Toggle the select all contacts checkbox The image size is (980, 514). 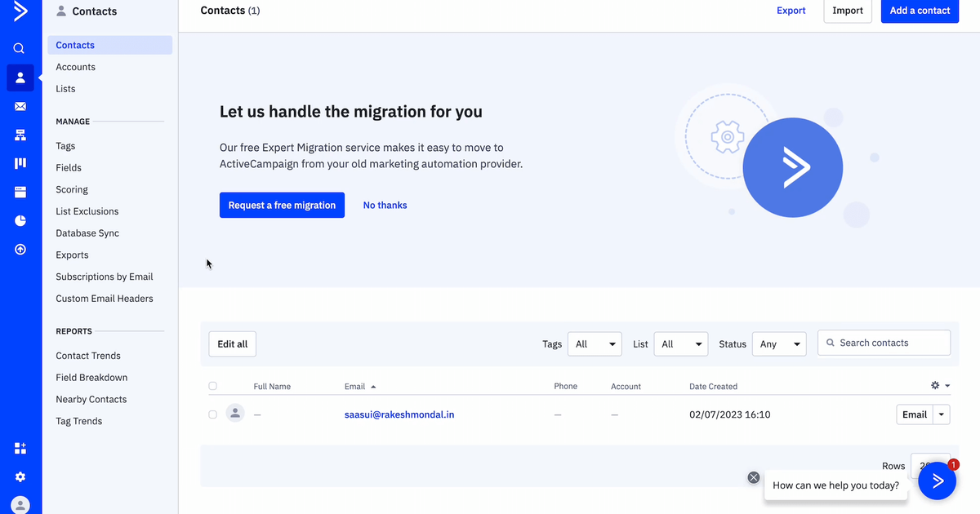pos(213,386)
